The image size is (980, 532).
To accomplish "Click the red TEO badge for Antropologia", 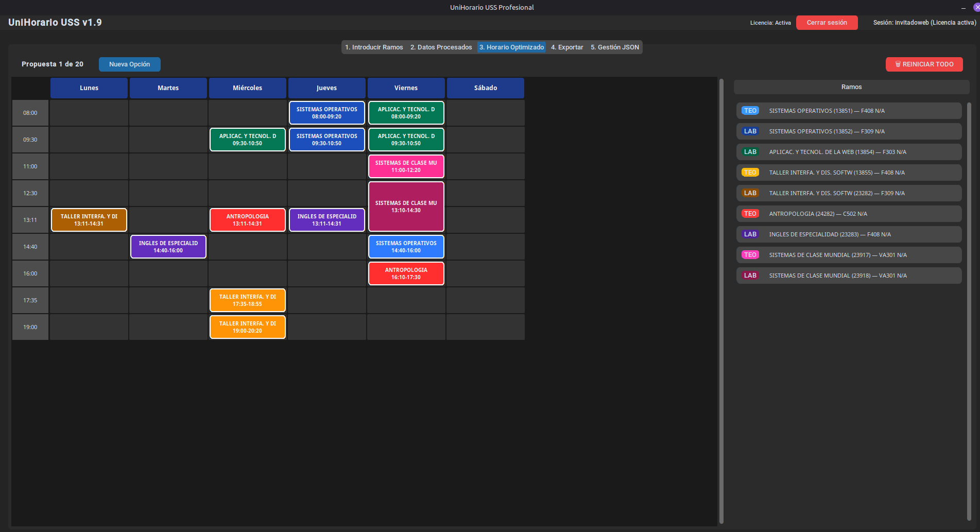I will tap(750, 214).
